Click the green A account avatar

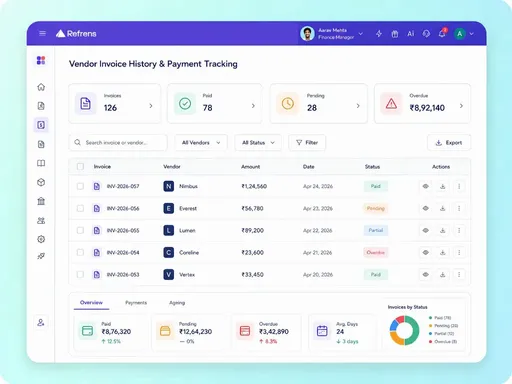point(460,34)
